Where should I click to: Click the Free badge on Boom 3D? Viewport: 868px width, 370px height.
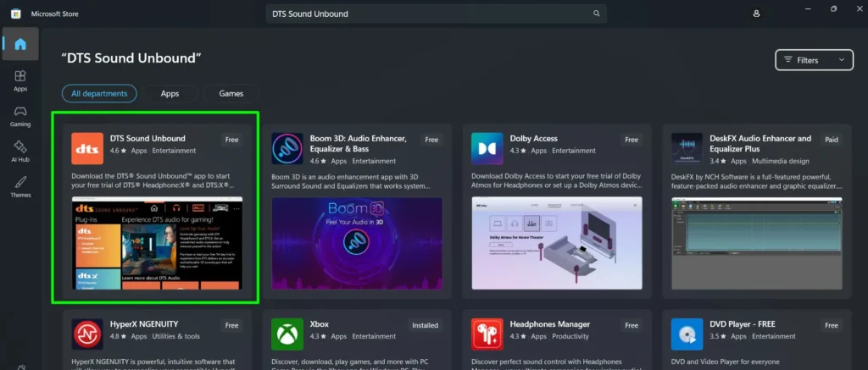click(x=431, y=140)
